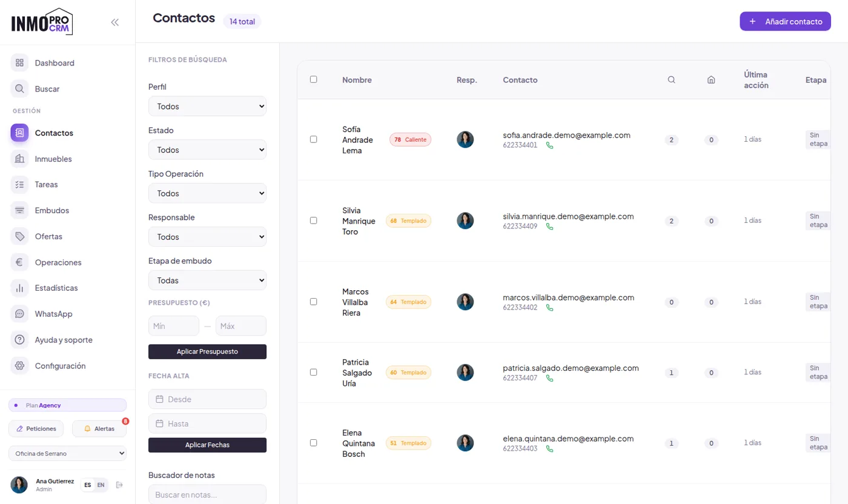Viewport: 848px width, 504px height.
Task: Open Alertas with bell icon
Action: tap(99, 428)
